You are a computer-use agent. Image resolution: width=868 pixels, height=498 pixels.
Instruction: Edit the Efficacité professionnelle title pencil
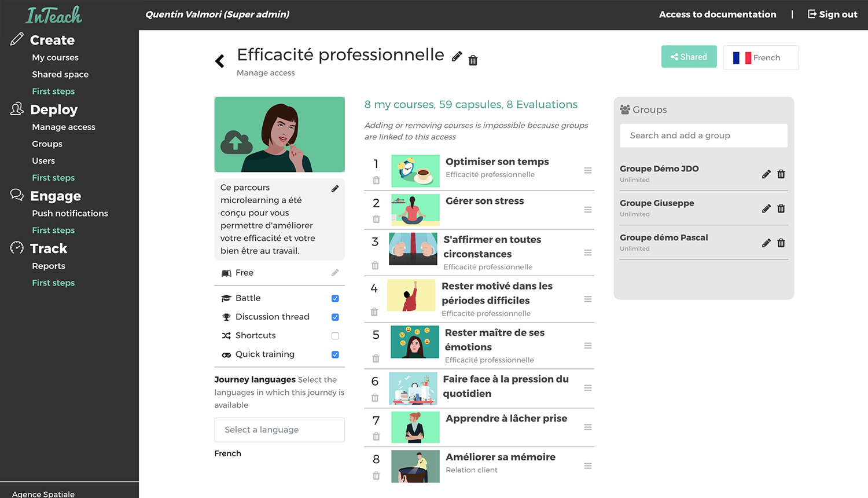(457, 56)
